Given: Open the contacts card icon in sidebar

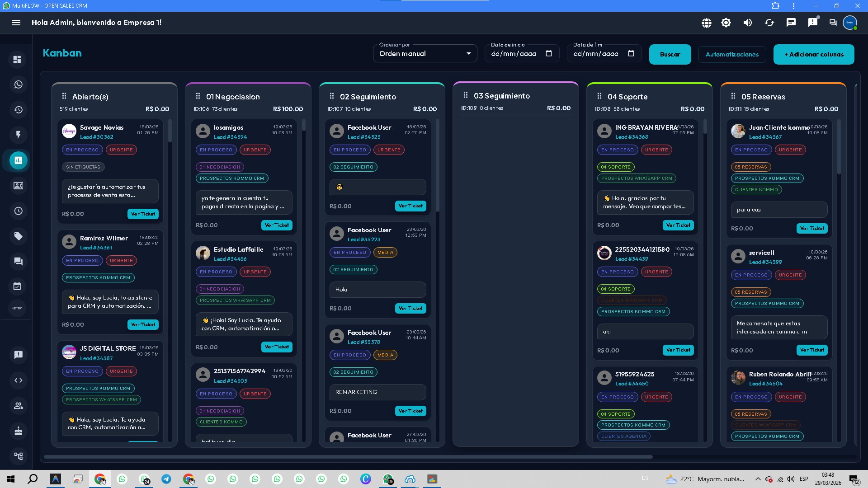Looking at the screenshot, I should 18,186.
